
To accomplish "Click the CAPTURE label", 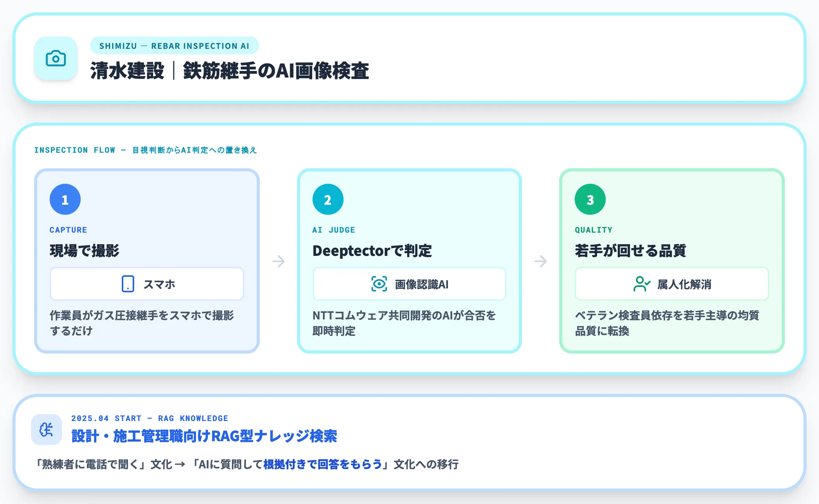I will [x=68, y=230].
